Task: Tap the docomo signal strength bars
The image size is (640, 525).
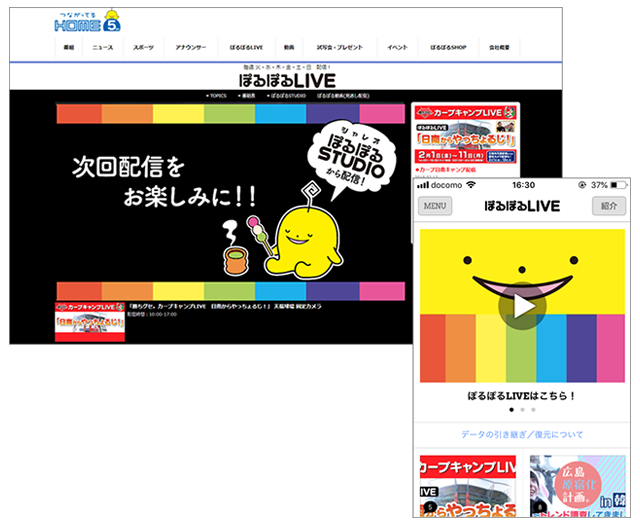Action: [423, 185]
